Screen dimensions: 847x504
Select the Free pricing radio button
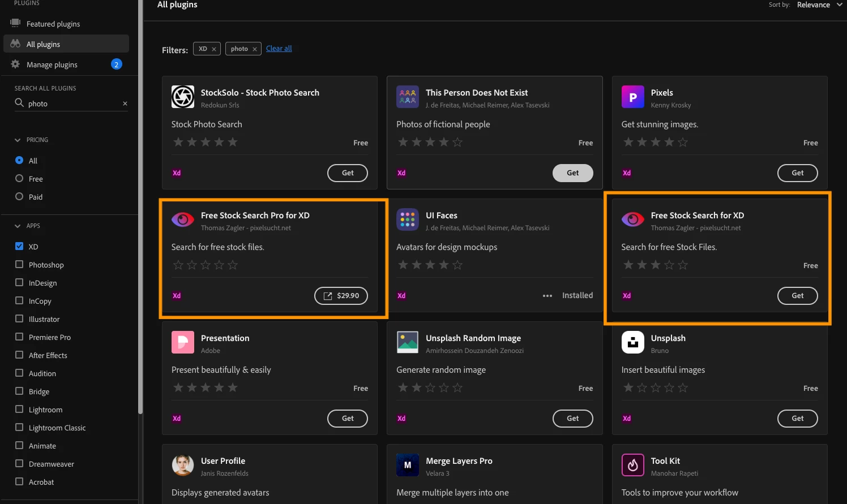pyautogui.click(x=19, y=179)
